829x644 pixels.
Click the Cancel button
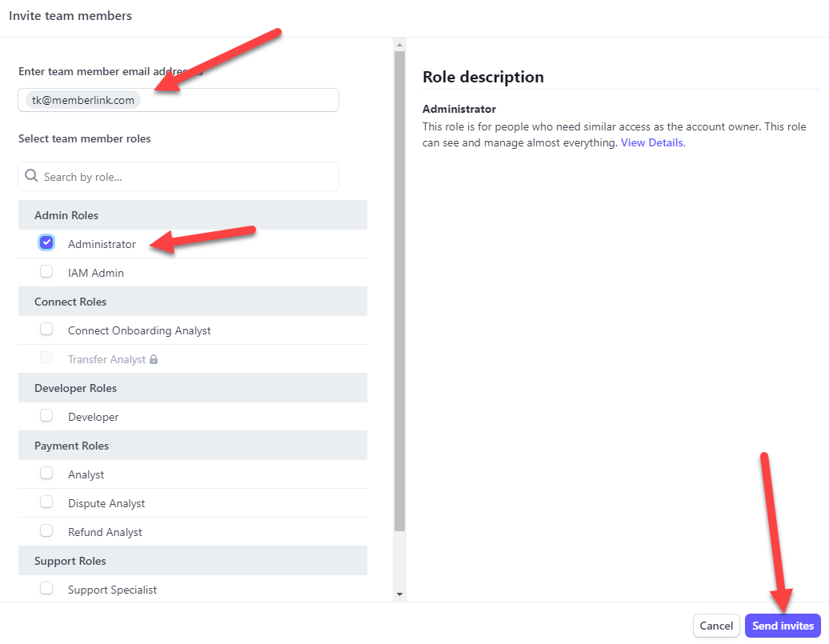pos(716,626)
